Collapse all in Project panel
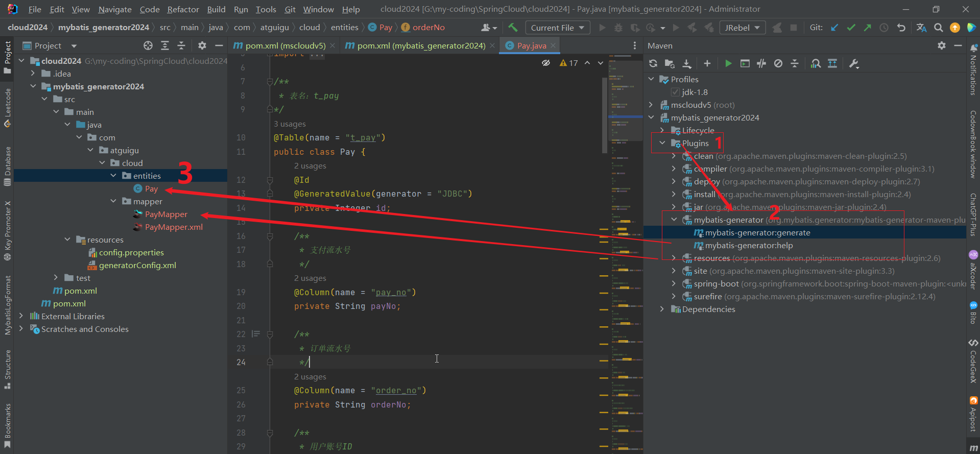Screen dimensions: 980x454 (181, 45)
